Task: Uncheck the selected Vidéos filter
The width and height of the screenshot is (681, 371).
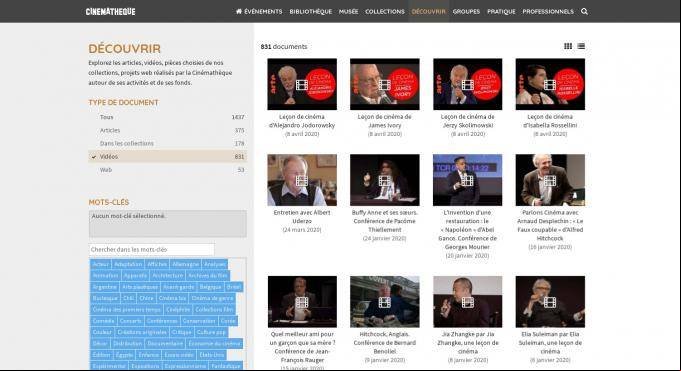Action: [x=167, y=156]
